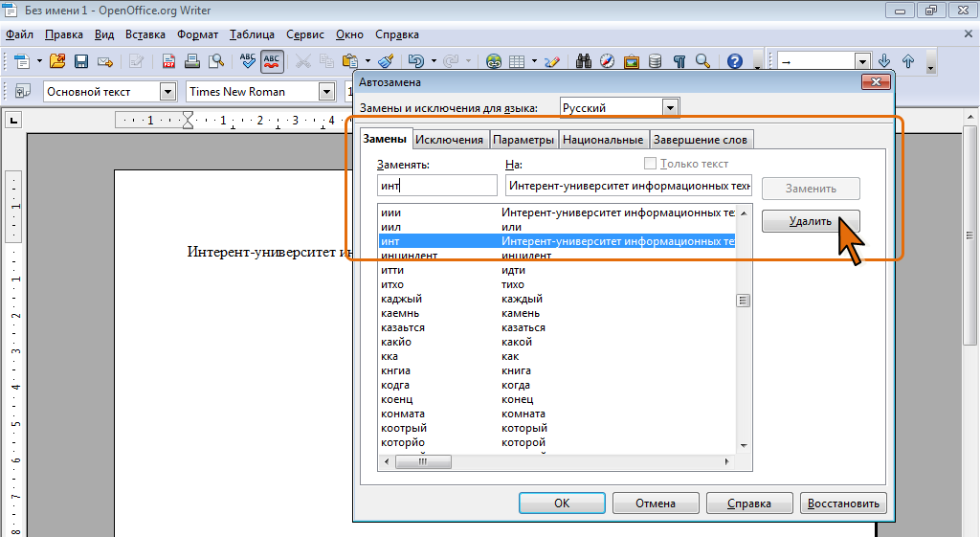
Task: Switch to the Завершение слов tab
Action: click(701, 140)
